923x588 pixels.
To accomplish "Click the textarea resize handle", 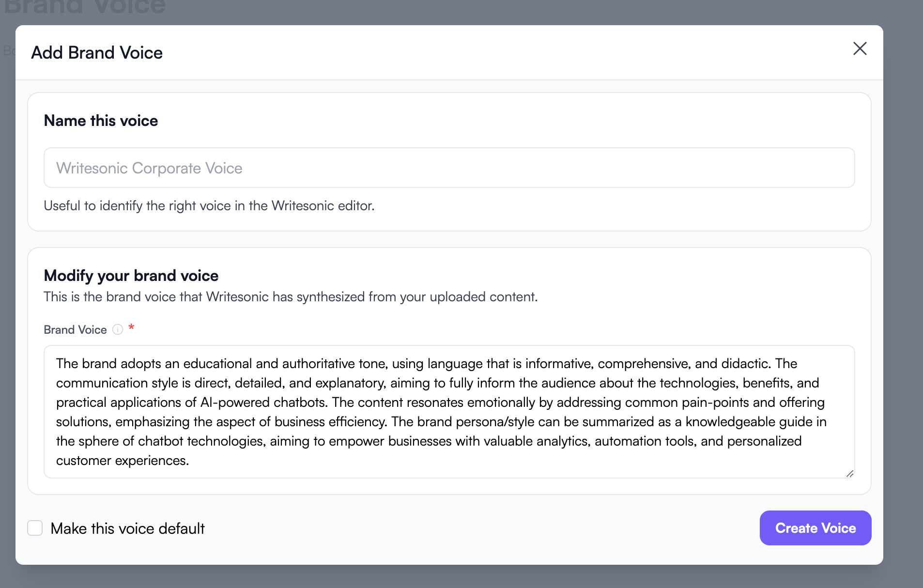I will [x=850, y=473].
